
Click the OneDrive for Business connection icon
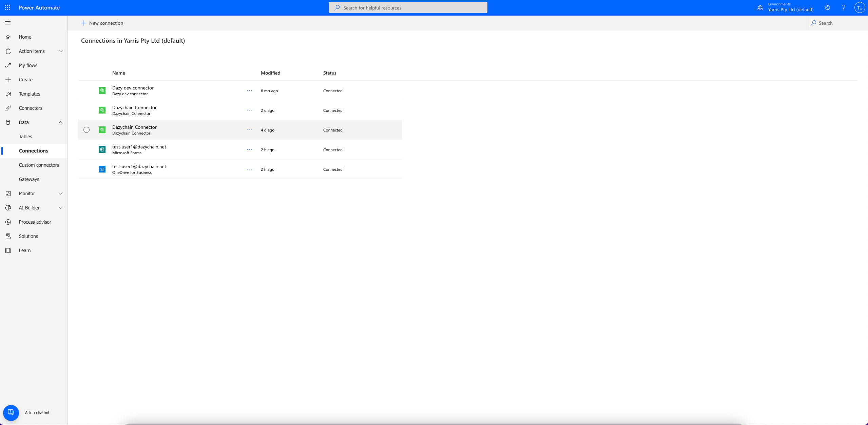102,169
